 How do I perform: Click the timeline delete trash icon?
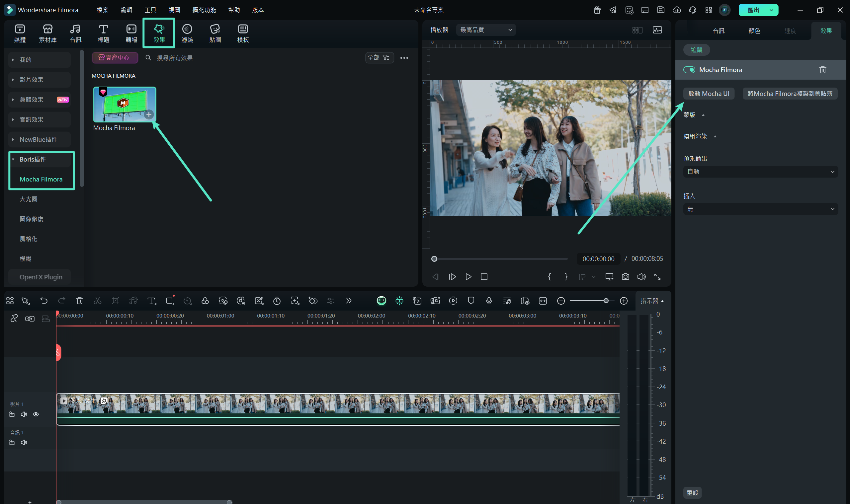point(80,301)
